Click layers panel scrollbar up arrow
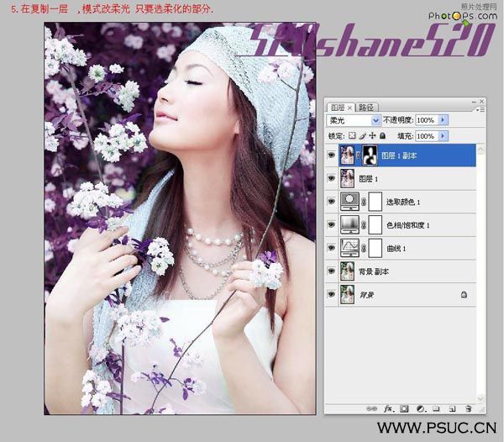Image resolution: width=504 pixels, height=442 pixels. click(x=480, y=150)
